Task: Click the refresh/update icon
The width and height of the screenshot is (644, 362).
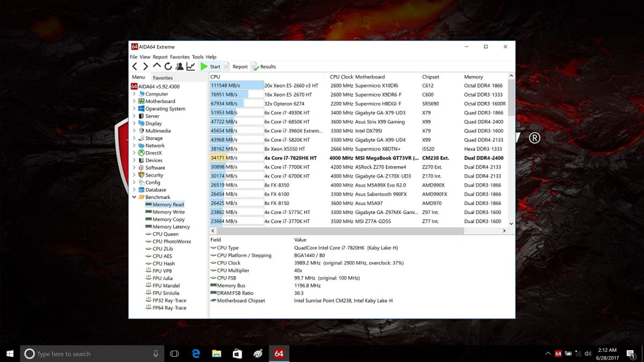Action: [168, 66]
